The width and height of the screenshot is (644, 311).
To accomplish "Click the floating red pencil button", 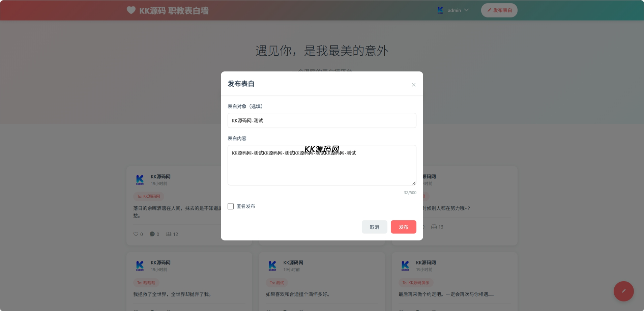I will pyautogui.click(x=623, y=291).
